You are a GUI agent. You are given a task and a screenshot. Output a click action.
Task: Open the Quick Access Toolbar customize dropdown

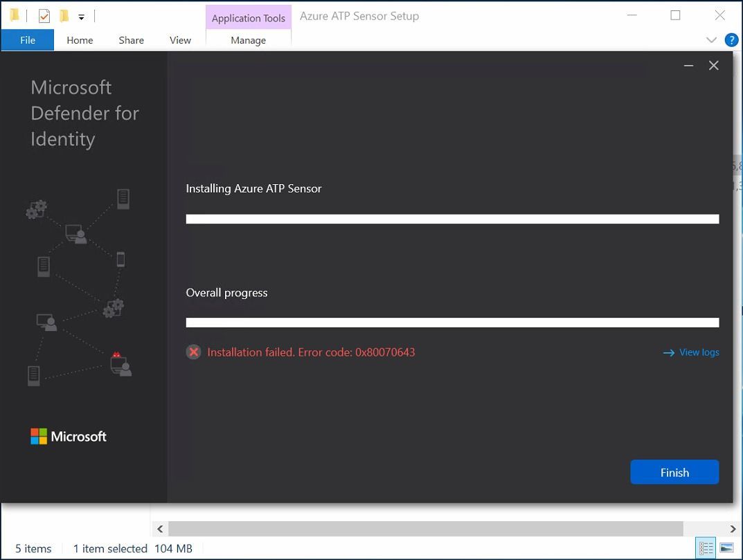click(x=82, y=17)
